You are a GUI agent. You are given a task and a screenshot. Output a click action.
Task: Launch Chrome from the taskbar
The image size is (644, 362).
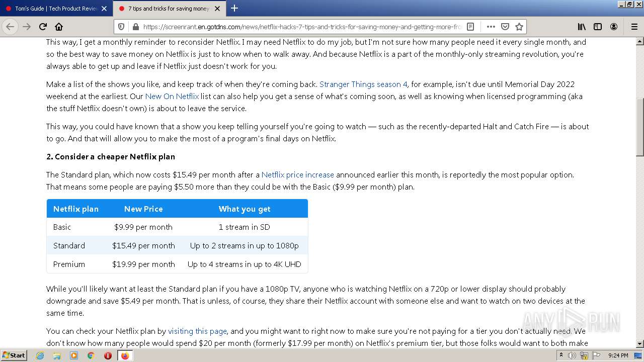pos(91,355)
